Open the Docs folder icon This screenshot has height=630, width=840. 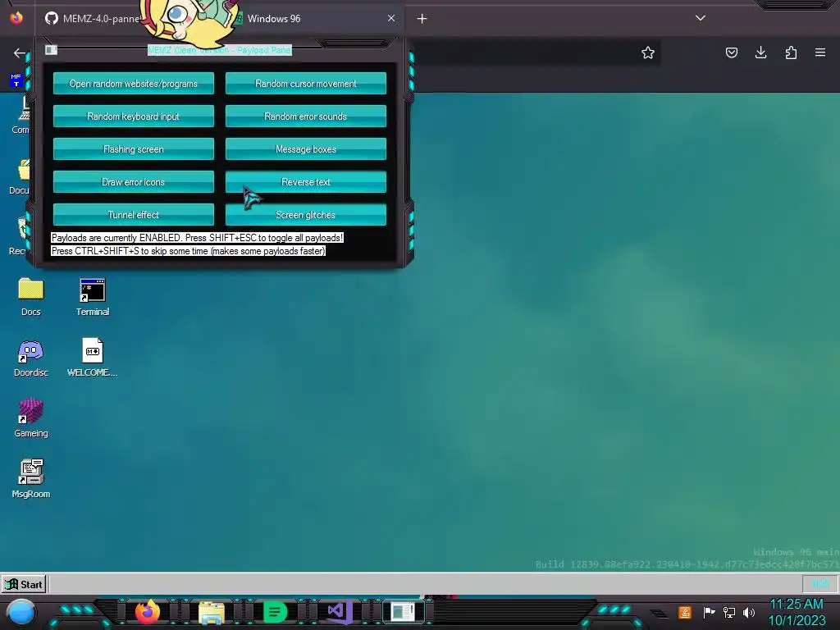[x=30, y=297]
